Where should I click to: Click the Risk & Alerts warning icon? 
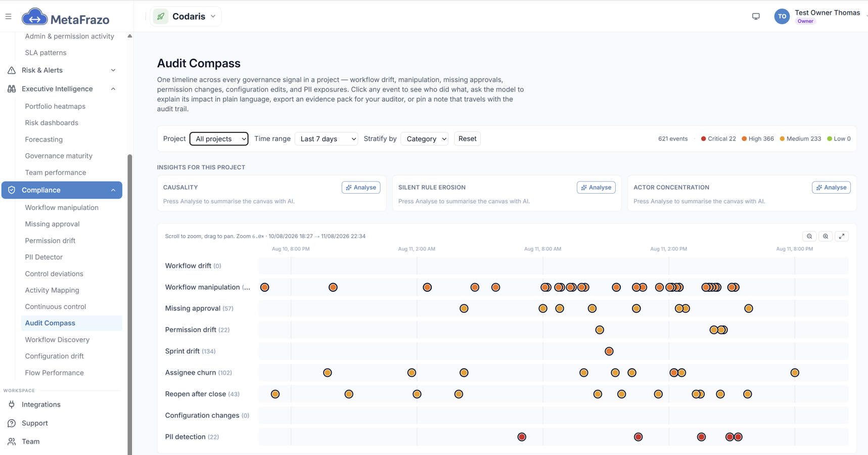tap(12, 70)
